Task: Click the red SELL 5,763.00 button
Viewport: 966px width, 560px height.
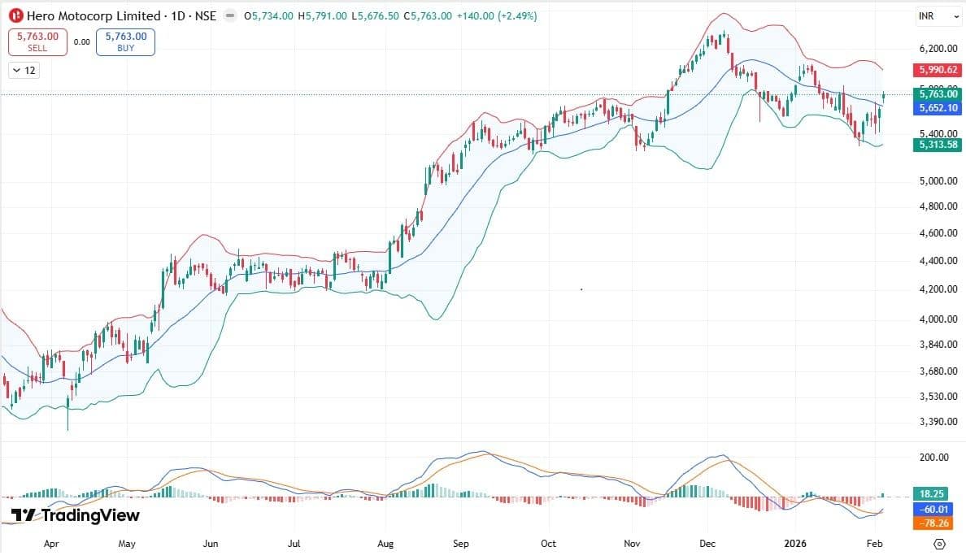Action: [x=37, y=42]
